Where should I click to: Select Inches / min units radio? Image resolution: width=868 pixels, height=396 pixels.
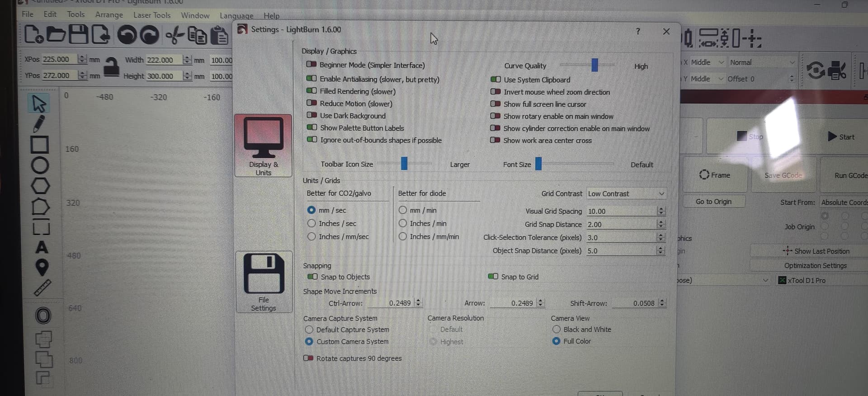tap(402, 223)
